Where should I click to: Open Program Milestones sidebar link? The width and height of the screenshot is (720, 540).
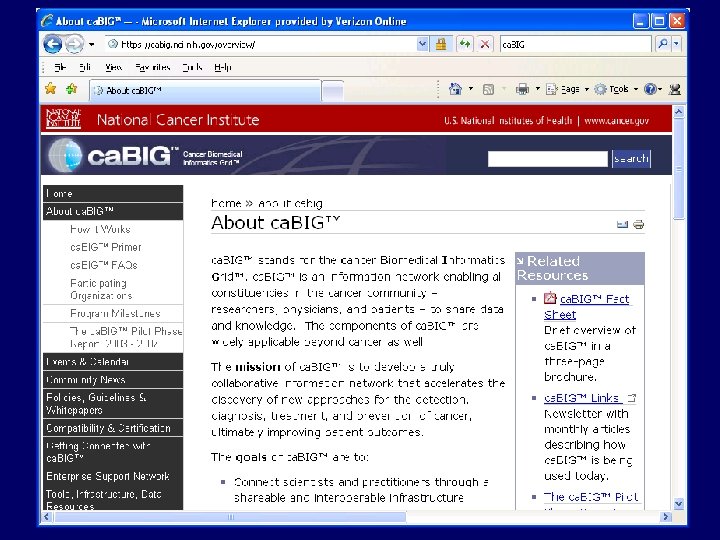coord(115,314)
